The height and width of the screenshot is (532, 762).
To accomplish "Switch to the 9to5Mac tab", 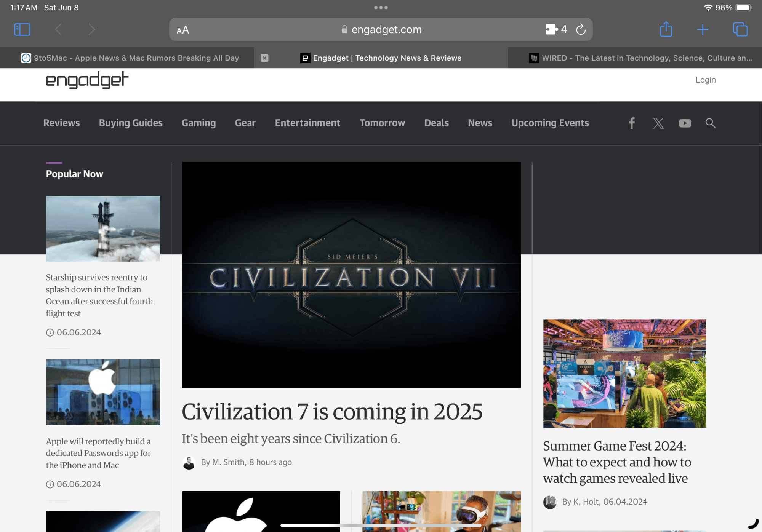I will click(x=130, y=58).
